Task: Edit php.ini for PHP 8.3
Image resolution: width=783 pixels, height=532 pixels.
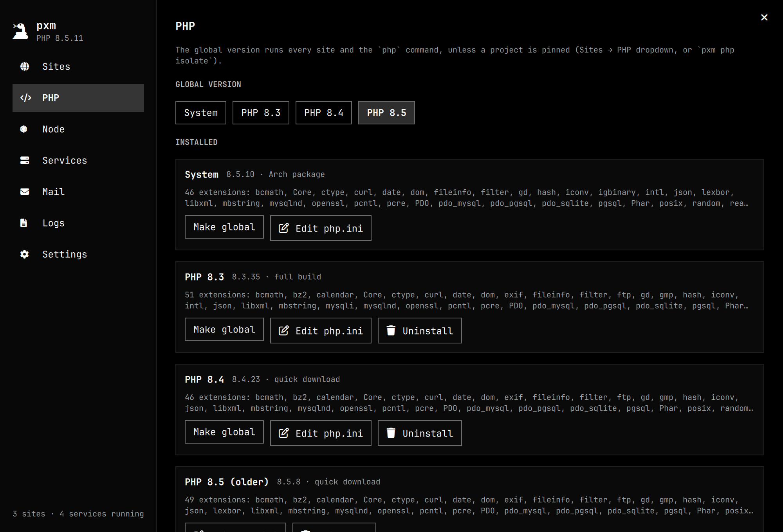Action: tap(321, 331)
